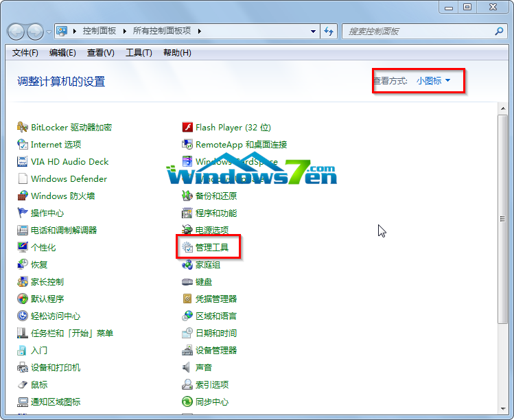The image size is (514, 420).
Task: Click the search magnifier icon
Action: click(x=499, y=32)
